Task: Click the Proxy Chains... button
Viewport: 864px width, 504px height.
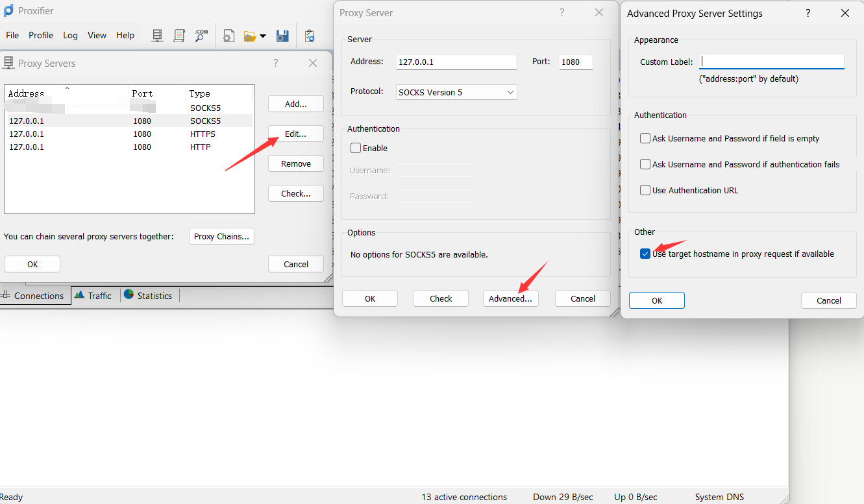Action: pos(221,236)
